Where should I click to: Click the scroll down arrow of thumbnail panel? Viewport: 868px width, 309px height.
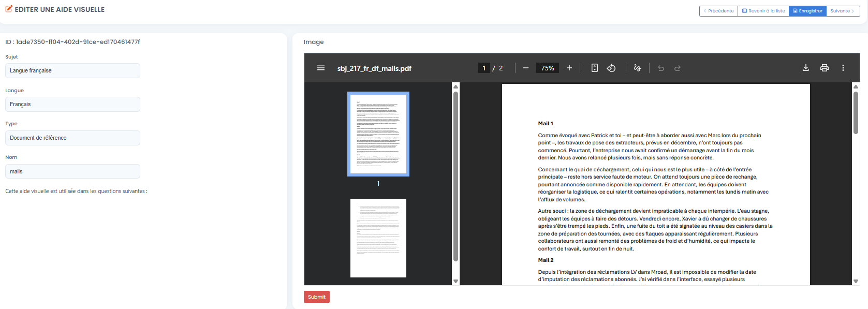tap(455, 281)
